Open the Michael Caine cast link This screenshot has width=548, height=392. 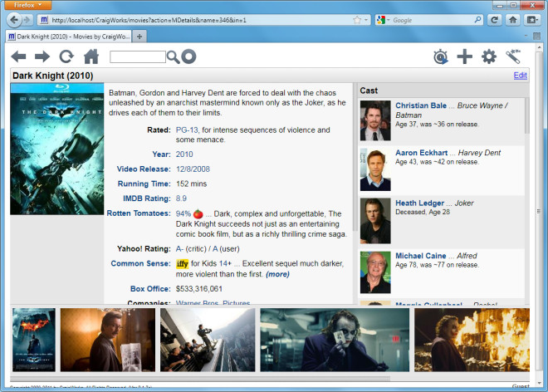[x=420, y=256]
